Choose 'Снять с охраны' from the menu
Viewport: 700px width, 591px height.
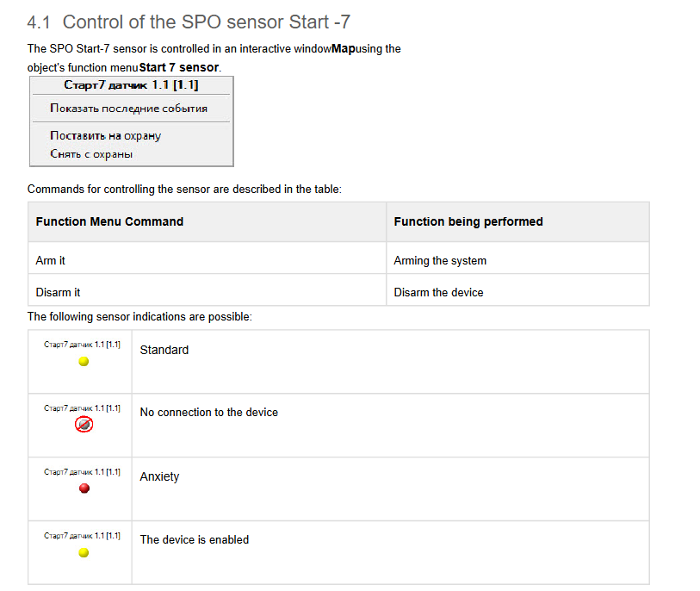pyautogui.click(x=91, y=154)
